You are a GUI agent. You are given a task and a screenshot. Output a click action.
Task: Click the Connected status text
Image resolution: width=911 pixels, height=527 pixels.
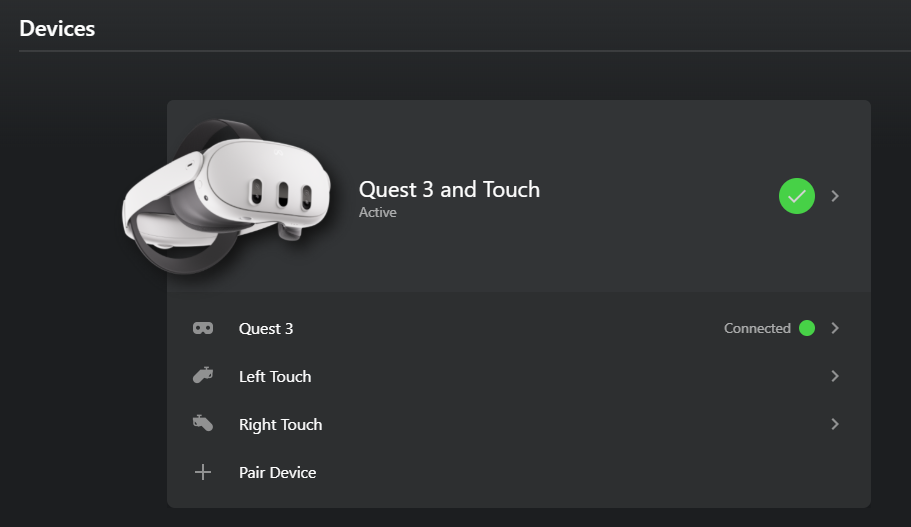click(757, 328)
